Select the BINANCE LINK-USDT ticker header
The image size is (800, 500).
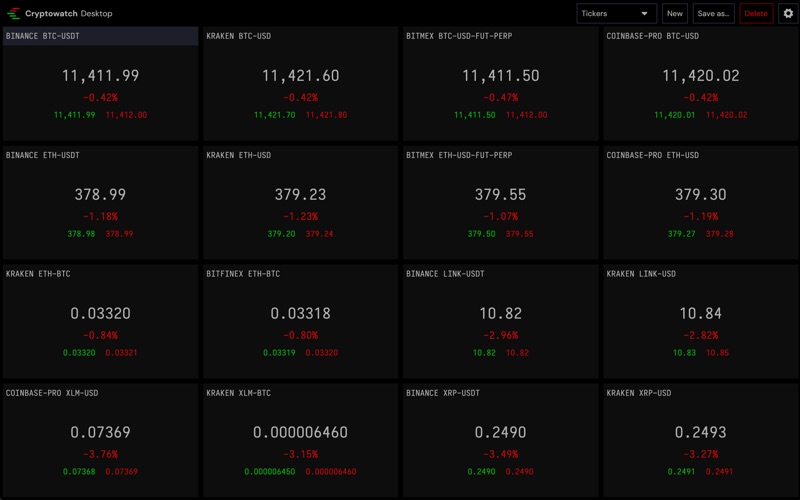click(x=445, y=274)
